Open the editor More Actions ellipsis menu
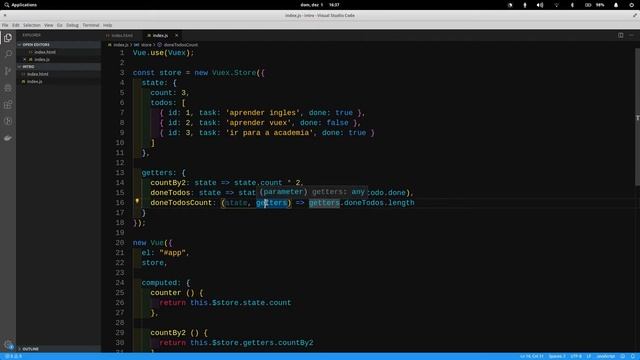The image size is (640, 360). 631,35
